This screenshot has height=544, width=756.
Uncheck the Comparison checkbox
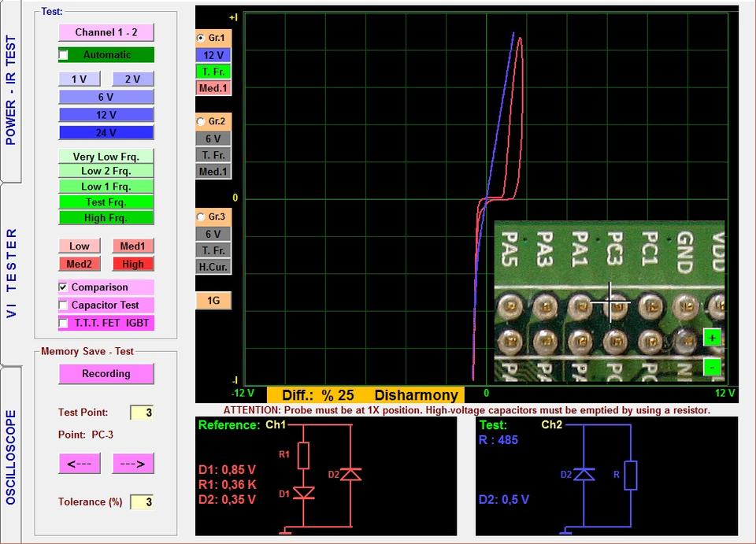[64, 287]
